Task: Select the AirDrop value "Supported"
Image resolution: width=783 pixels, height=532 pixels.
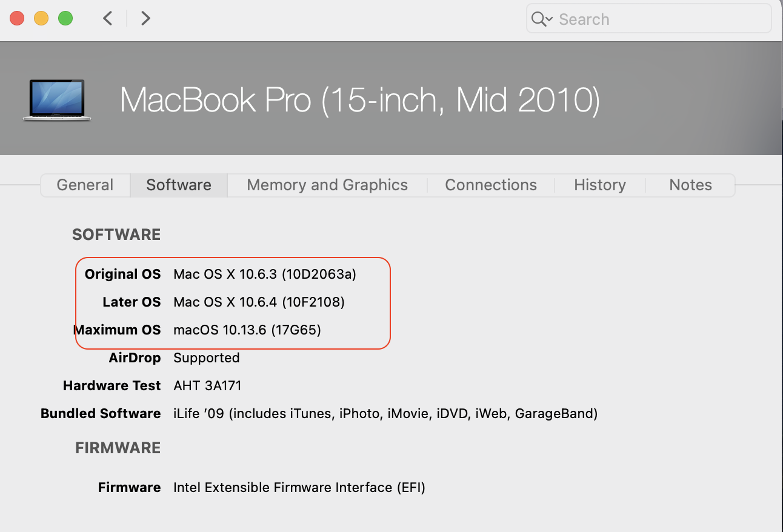Action: [207, 358]
